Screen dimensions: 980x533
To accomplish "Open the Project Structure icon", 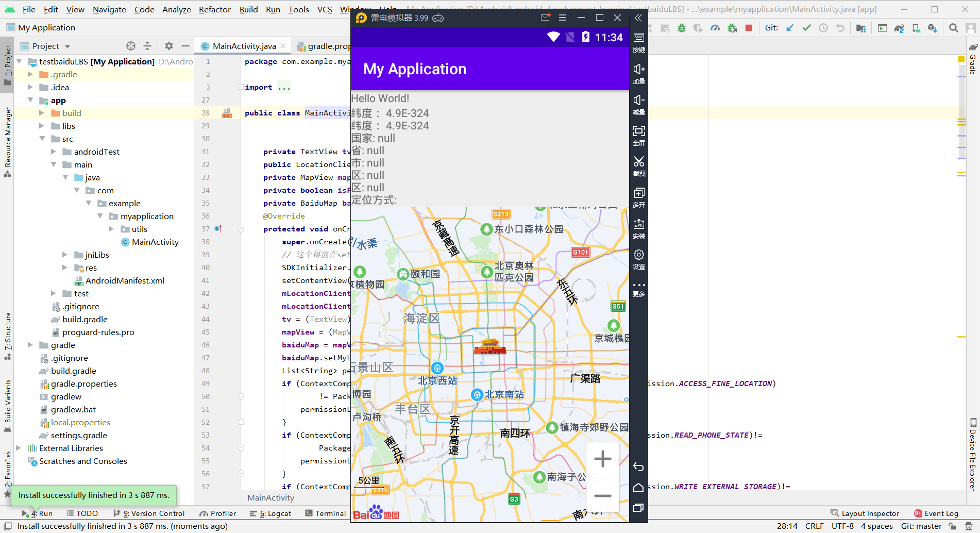I will click(x=861, y=28).
